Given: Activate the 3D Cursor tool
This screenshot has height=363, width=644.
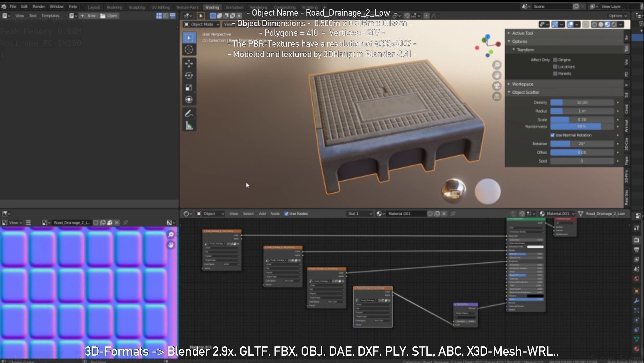Looking at the screenshot, I should [x=189, y=50].
